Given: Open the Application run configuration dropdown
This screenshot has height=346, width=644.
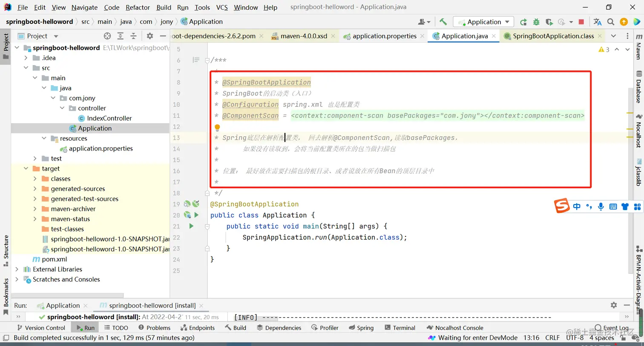Looking at the screenshot, I should click(483, 22).
